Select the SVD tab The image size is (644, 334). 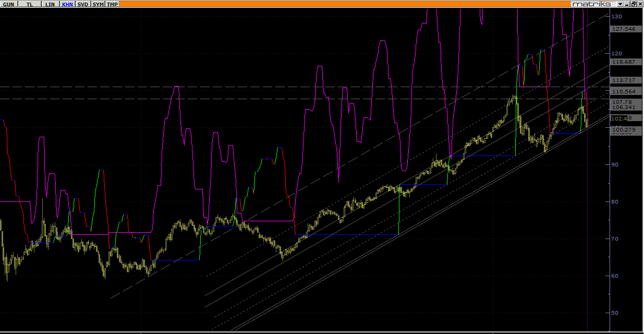[83, 4]
